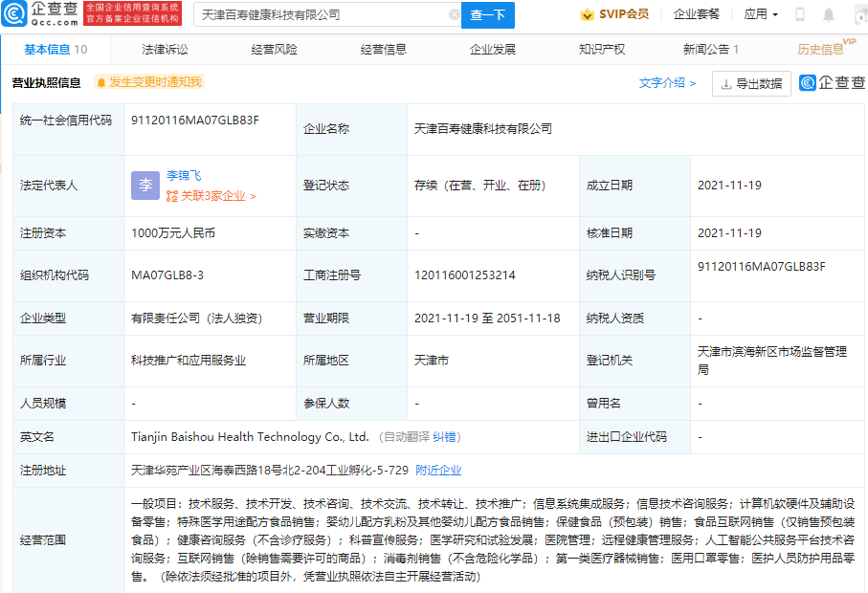The image size is (868, 593).
Task: Select the 经营范围 business scope paragraph
Action: 493,539
